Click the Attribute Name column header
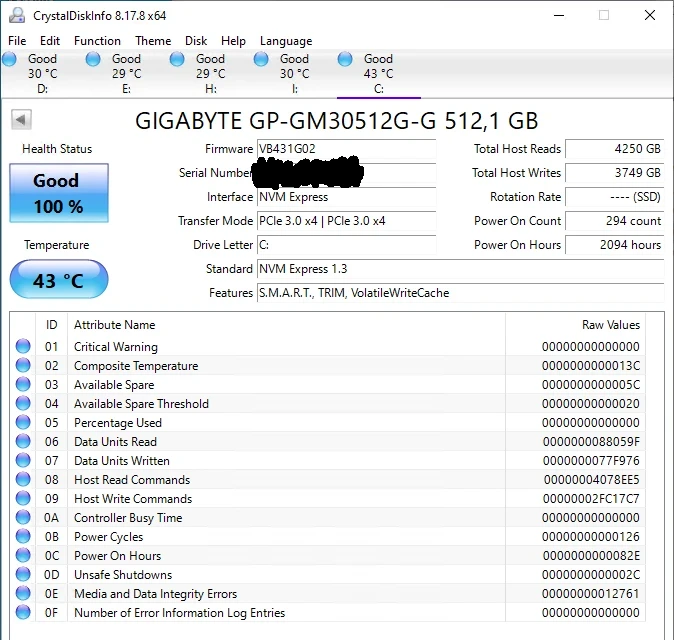 tap(286, 325)
